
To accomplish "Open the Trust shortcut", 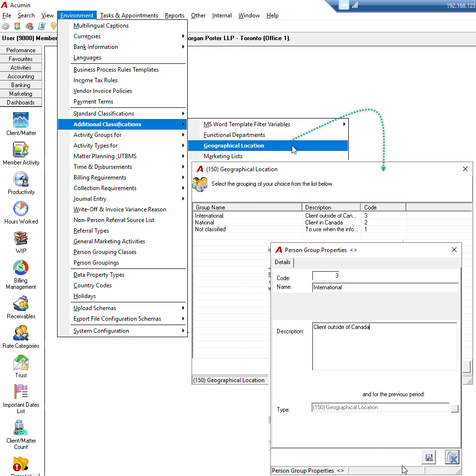I will [21, 366].
